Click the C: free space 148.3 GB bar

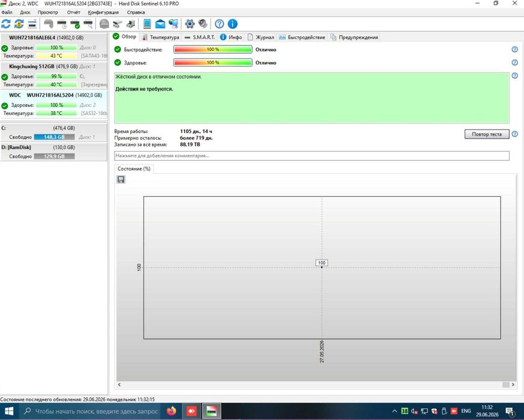tap(54, 137)
